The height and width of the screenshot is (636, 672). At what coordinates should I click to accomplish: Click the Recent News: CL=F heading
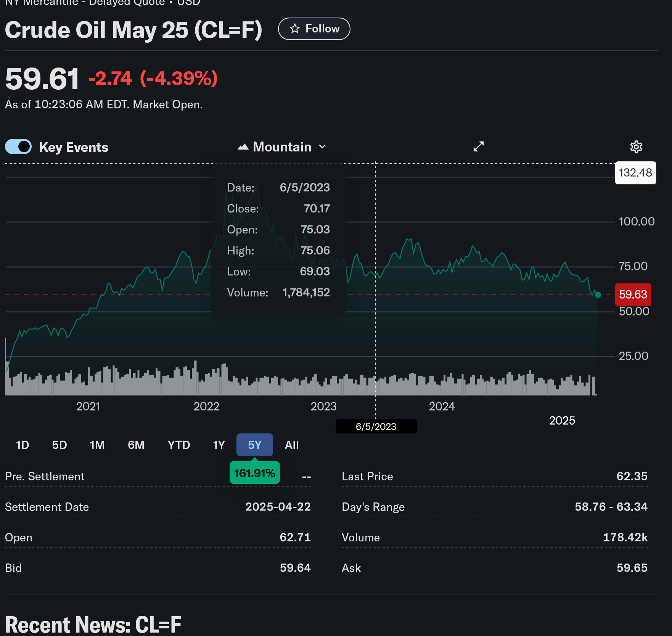93,625
